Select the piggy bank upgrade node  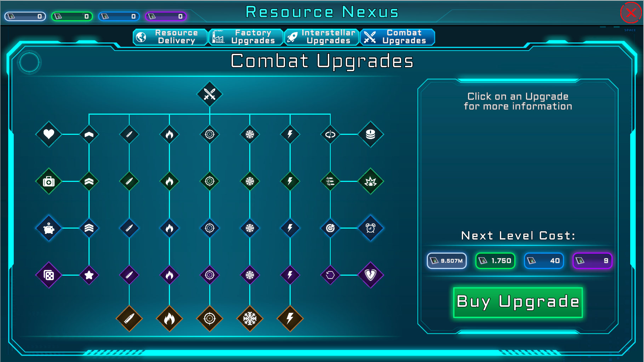pyautogui.click(x=49, y=228)
